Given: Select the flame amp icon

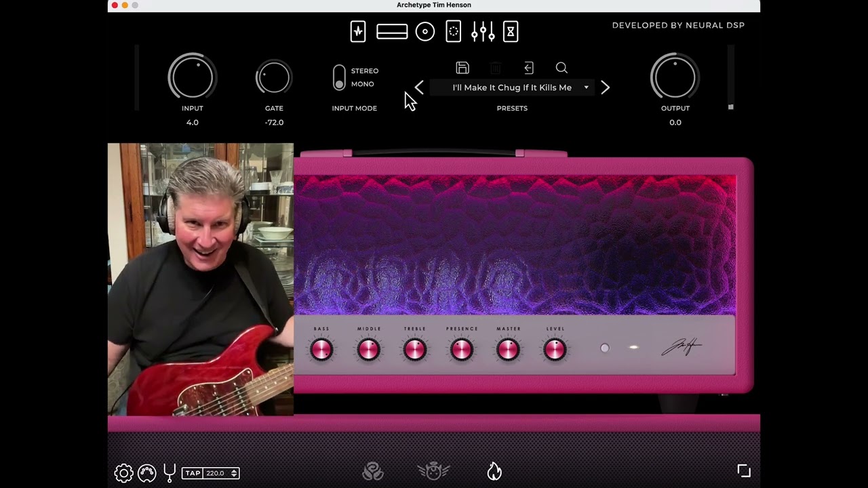Looking at the screenshot, I should point(494,470).
